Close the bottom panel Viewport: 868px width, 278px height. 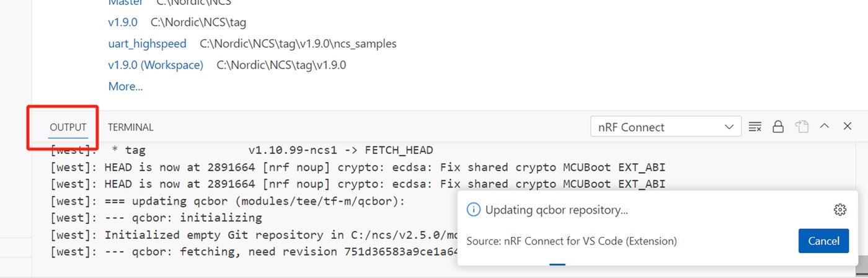(848, 127)
